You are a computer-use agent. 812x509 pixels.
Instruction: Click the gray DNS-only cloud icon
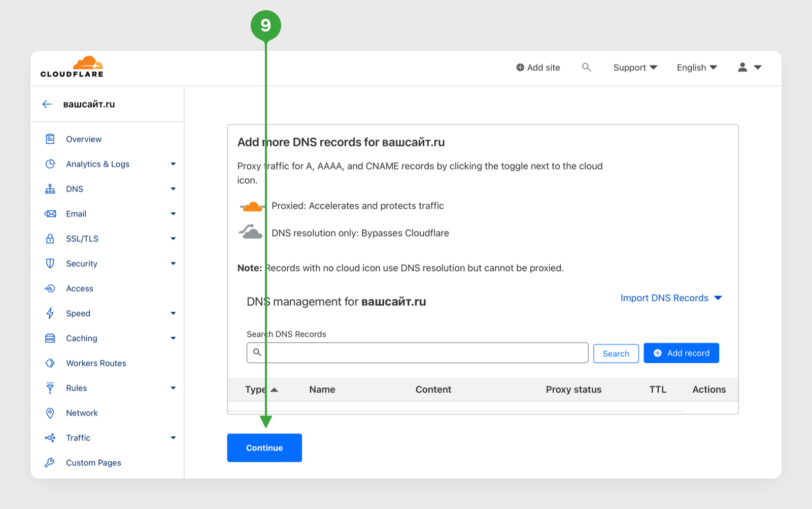point(251,232)
